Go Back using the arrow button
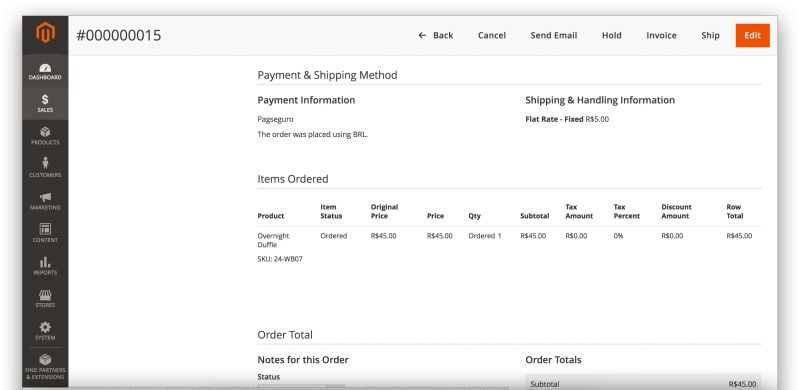The height and width of the screenshot is (390, 800). pos(436,35)
